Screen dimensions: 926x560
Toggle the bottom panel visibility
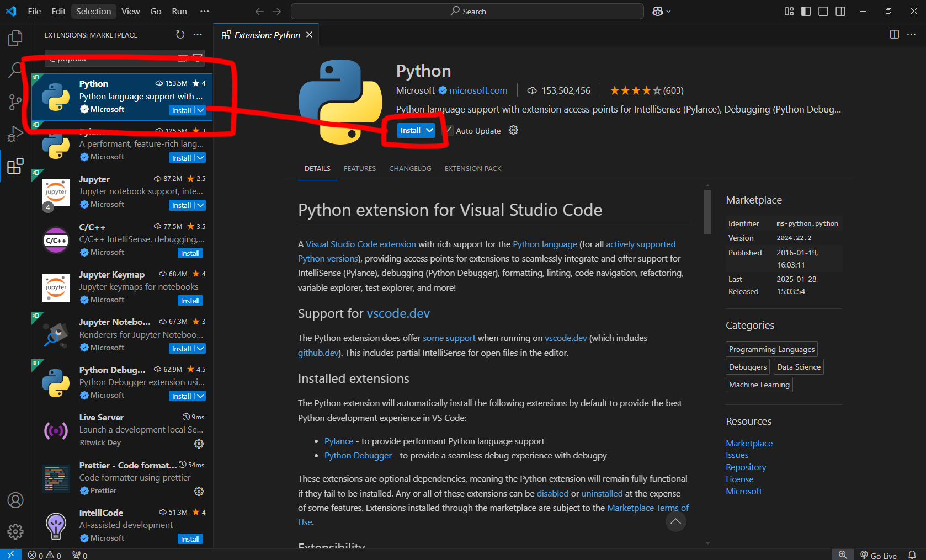pyautogui.click(x=823, y=11)
